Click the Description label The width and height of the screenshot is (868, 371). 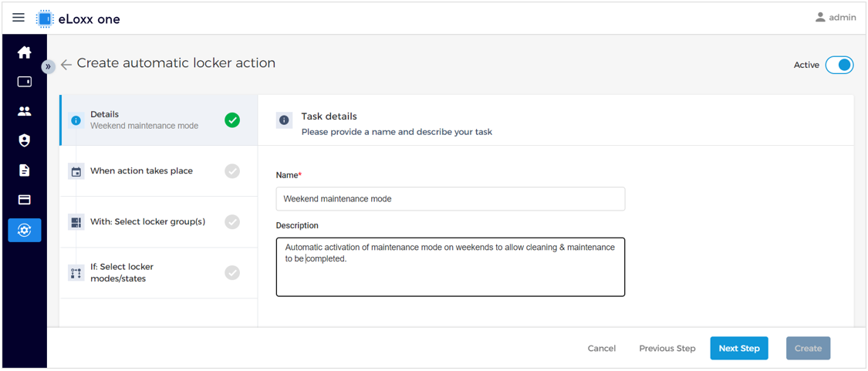pyautogui.click(x=297, y=225)
